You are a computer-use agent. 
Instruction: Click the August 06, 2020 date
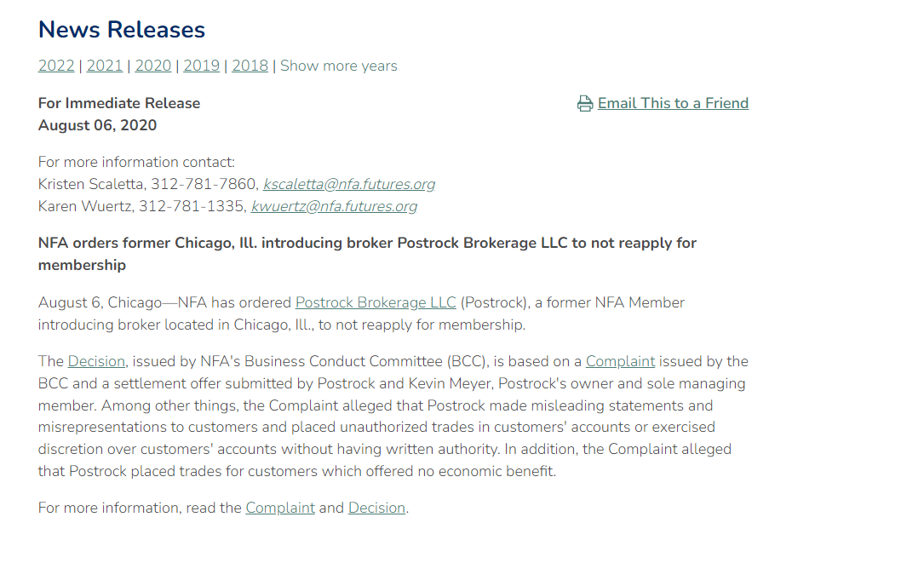97,125
